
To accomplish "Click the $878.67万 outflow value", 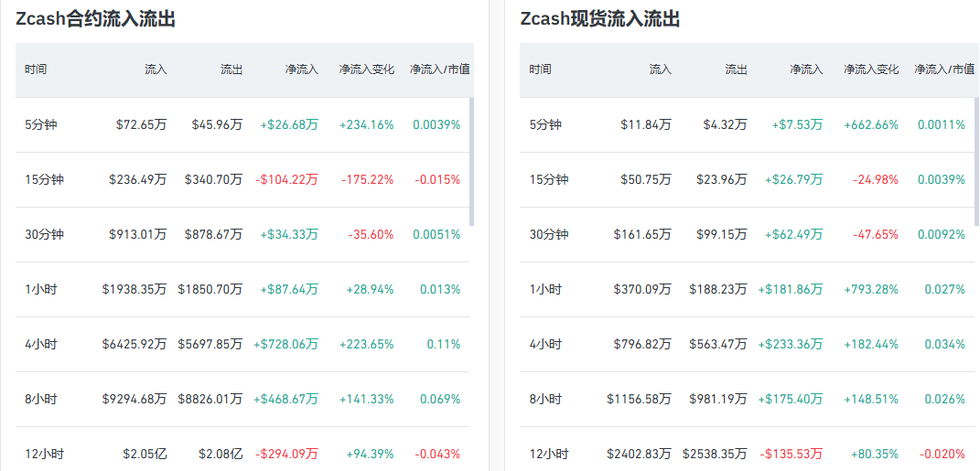I will (213, 235).
